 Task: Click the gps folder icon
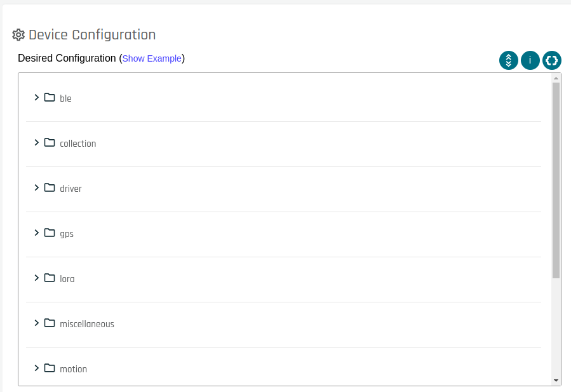[x=50, y=233]
